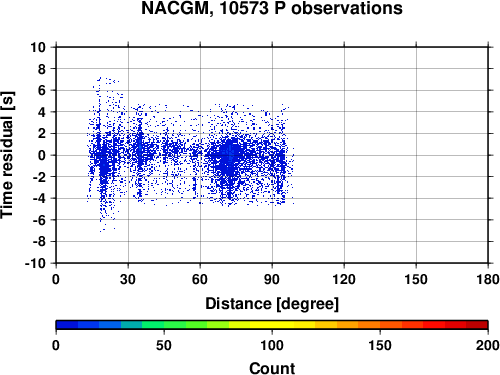Click the y-axis tick label '-6'

click(x=39, y=220)
